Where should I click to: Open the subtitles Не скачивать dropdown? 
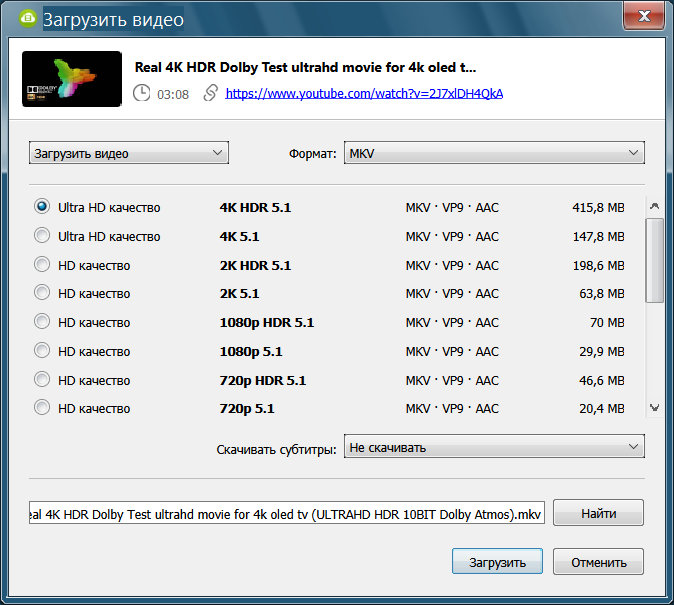[x=494, y=447]
